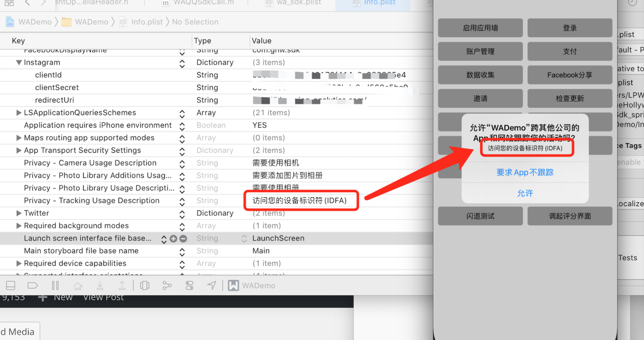Tap Facebook分享 button in simulator

(x=570, y=75)
